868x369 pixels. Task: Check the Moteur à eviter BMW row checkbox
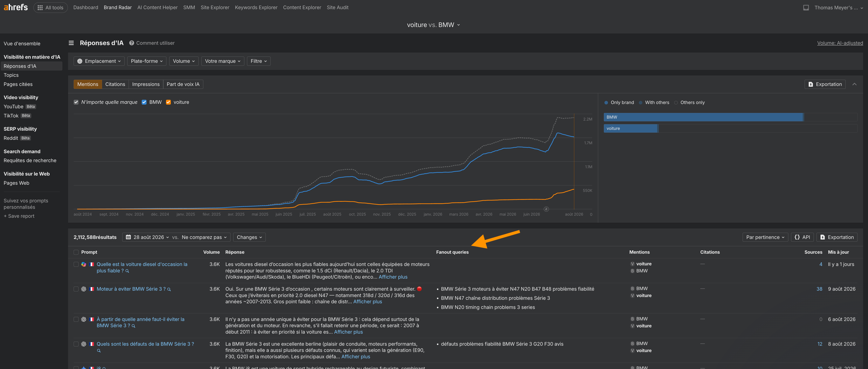coord(76,289)
